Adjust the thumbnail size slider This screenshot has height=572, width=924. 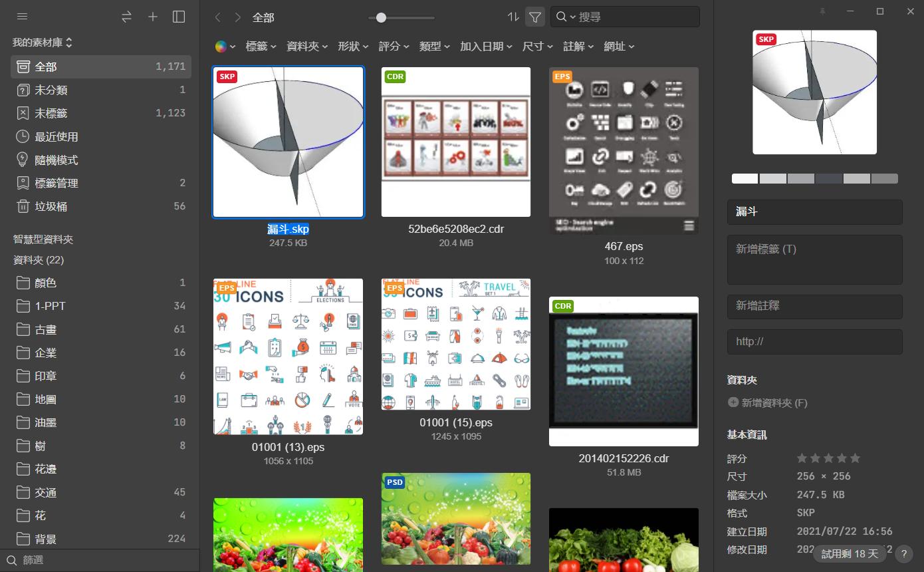coord(381,17)
